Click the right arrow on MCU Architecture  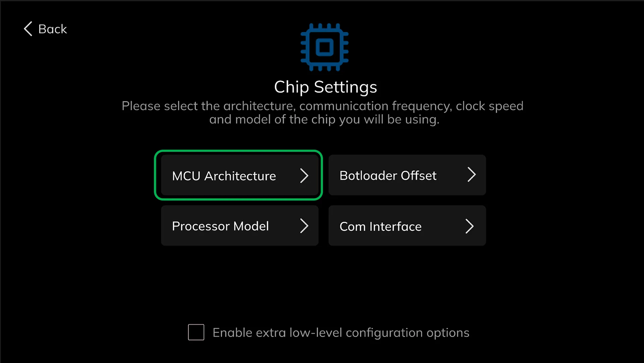(304, 175)
